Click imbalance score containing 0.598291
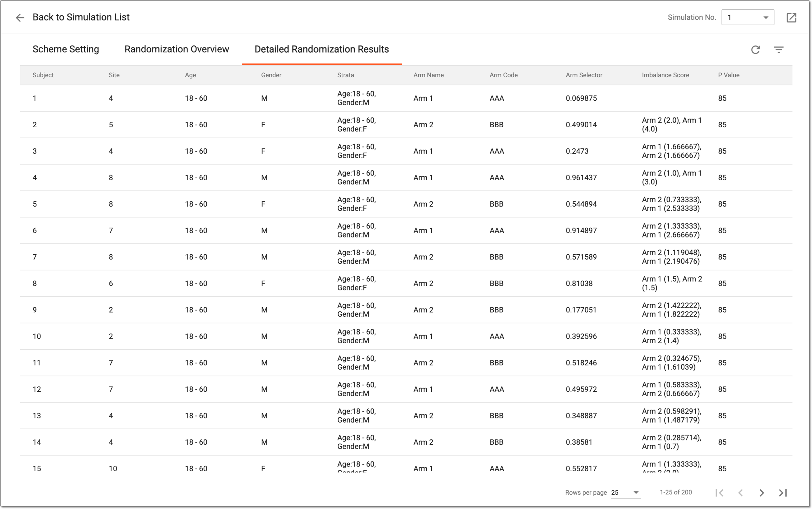The image size is (812, 509). pos(671,416)
